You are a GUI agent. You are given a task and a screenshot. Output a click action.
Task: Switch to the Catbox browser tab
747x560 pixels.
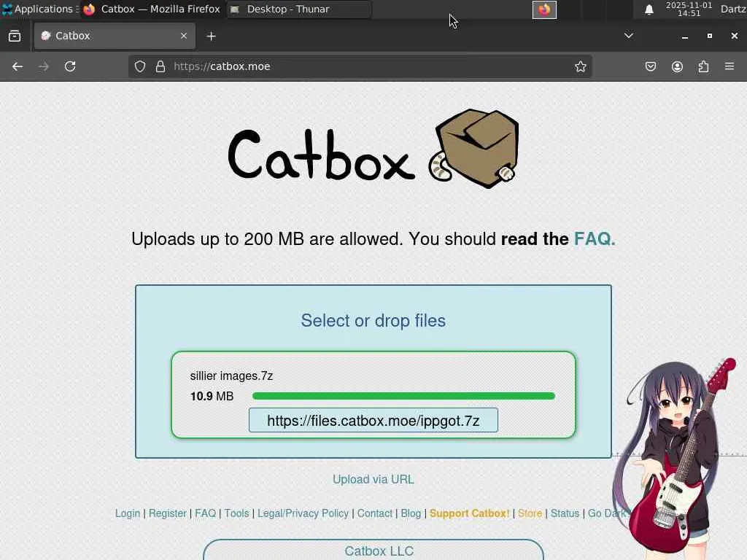(x=115, y=36)
